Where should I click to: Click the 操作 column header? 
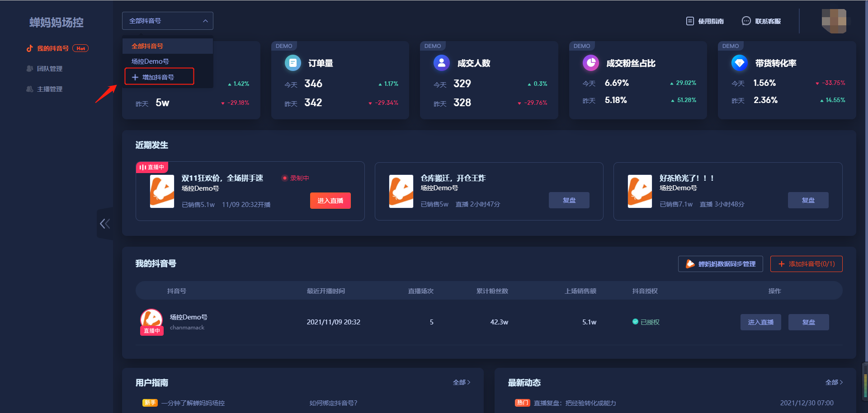775,291
